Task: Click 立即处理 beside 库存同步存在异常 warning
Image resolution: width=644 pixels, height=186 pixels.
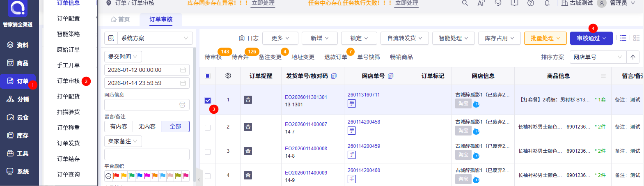Action: pyautogui.click(x=263, y=3)
